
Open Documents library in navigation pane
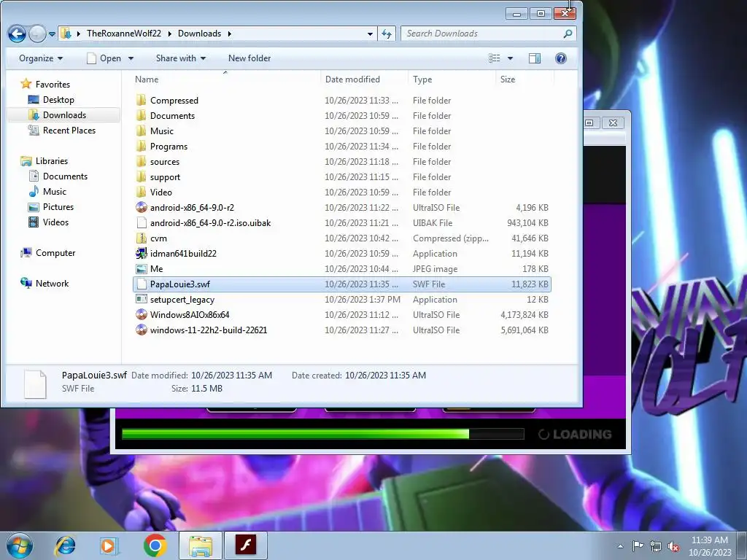tap(58, 176)
